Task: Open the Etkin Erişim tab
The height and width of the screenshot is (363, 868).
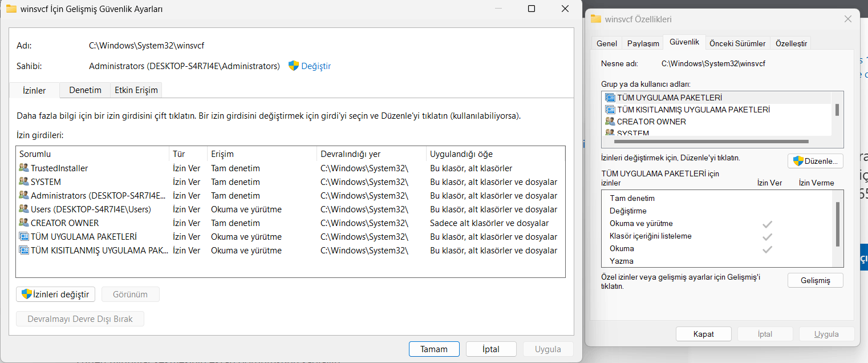Action: 136,90
